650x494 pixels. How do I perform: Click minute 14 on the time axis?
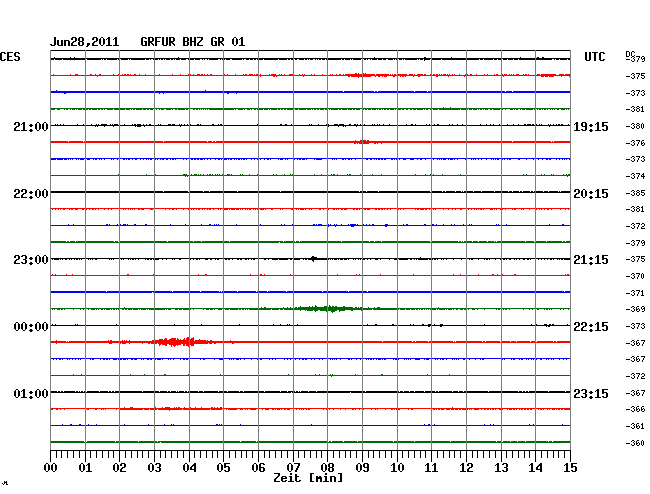pos(535,467)
